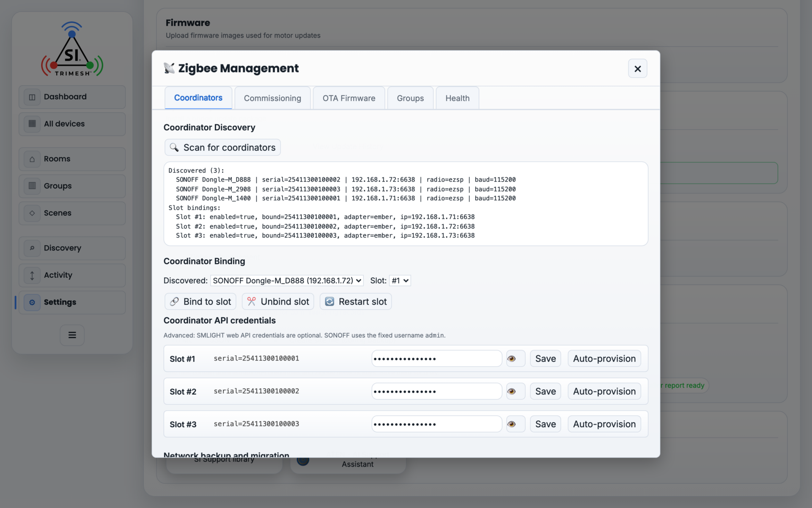Open the All devices page icon

click(x=32, y=124)
